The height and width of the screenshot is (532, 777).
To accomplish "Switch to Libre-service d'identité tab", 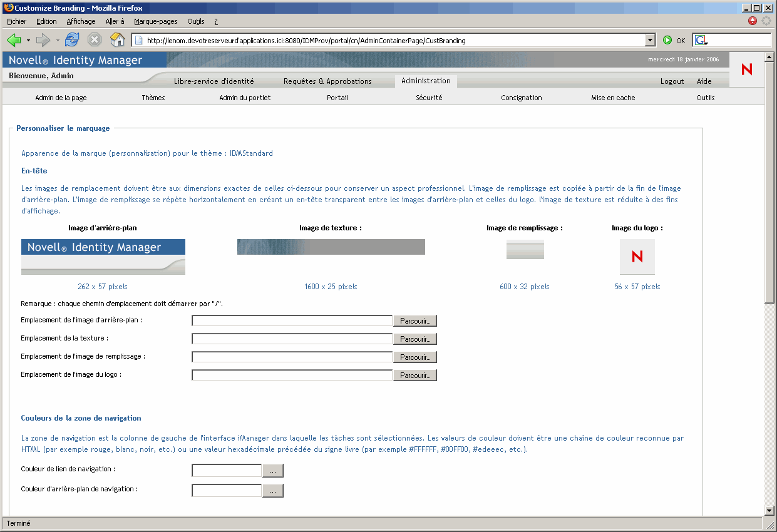I will point(214,81).
